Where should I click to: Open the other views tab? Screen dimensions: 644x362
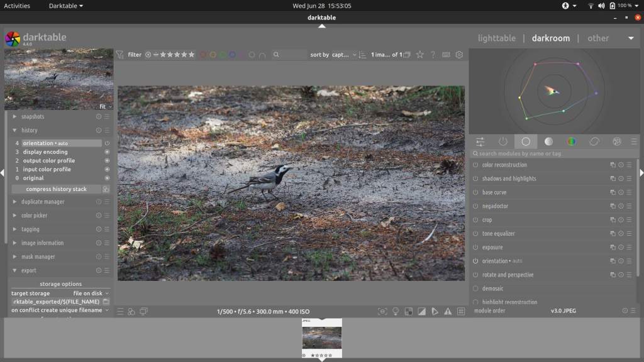598,38
